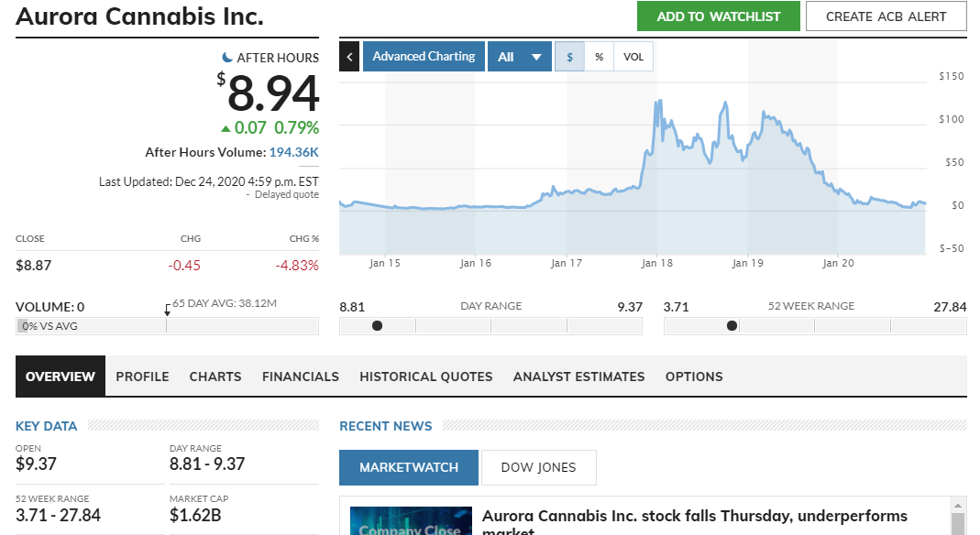This screenshot has width=980, height=535.
Task: Click the -4.83% change percent value
Action: 297,266
